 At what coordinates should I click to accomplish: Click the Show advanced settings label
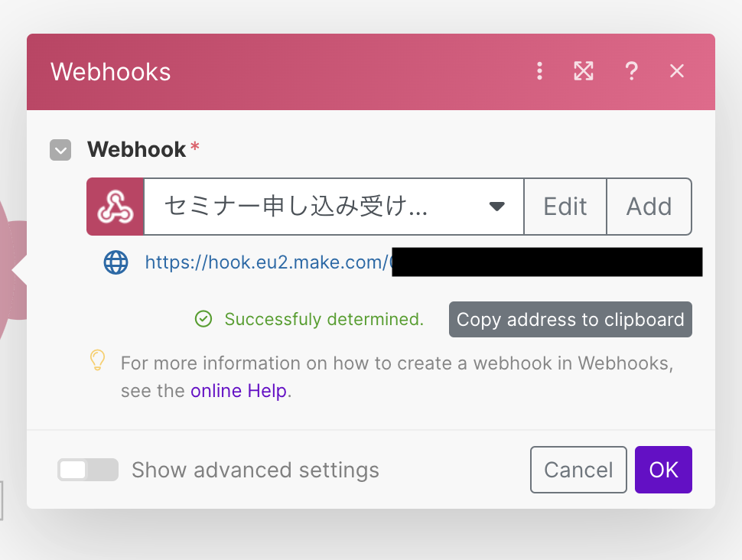tap(255, 470)
